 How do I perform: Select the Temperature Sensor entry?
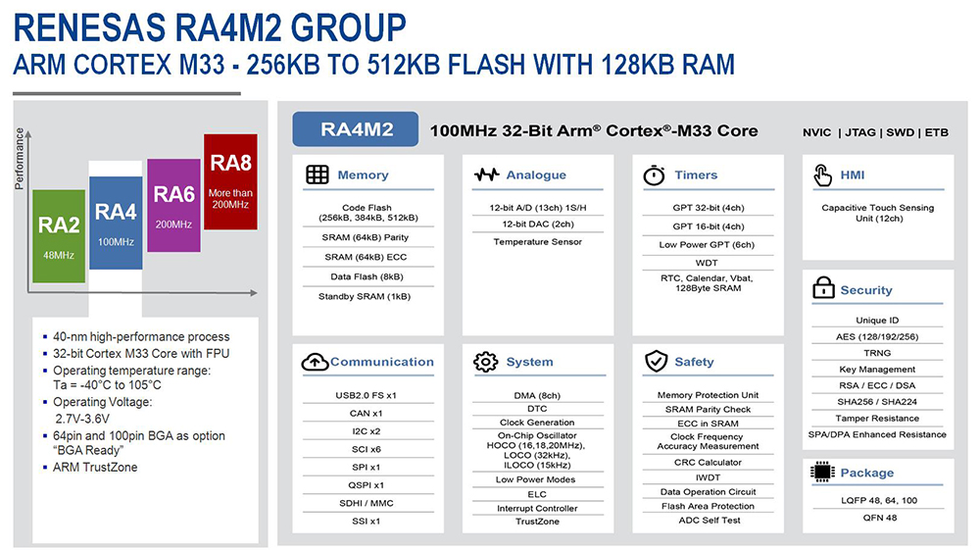[x=537, y=241]
